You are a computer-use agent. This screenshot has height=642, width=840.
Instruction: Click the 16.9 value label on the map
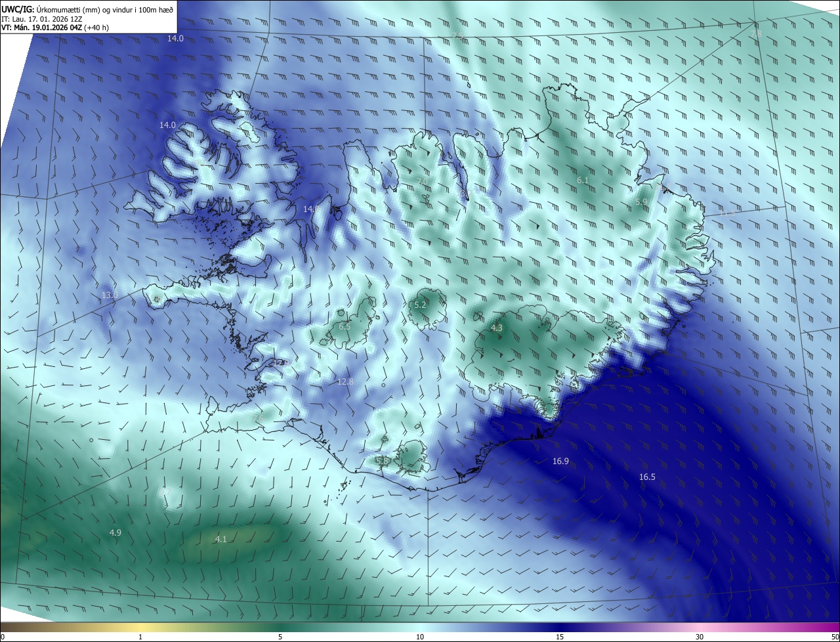tap(560, 461)
